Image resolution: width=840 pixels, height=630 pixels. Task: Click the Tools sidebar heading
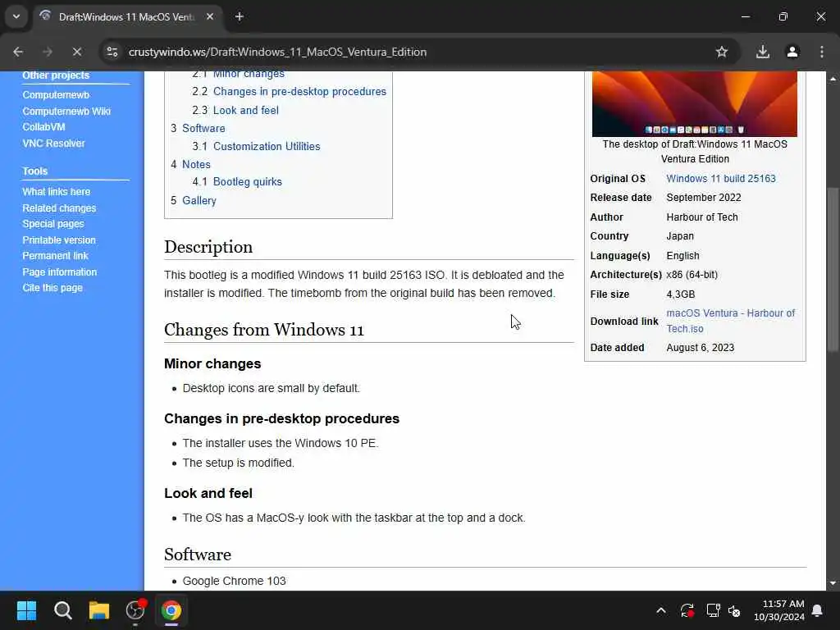click(34, 171)
